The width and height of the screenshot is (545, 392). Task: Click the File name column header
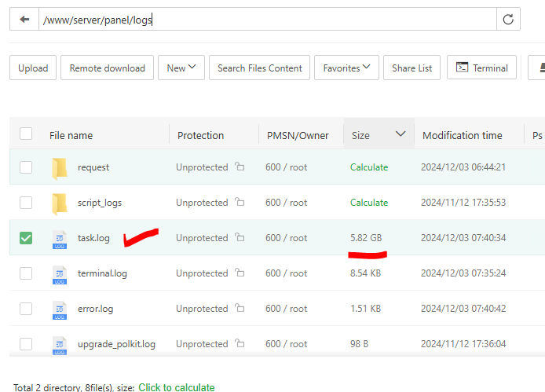71,135
